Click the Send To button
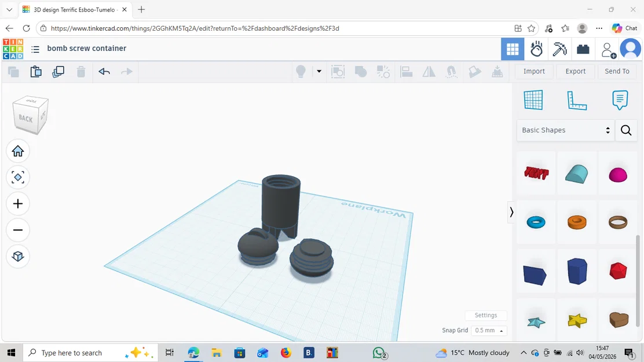The width and height of the screenshot is (644, 362). 617,71
